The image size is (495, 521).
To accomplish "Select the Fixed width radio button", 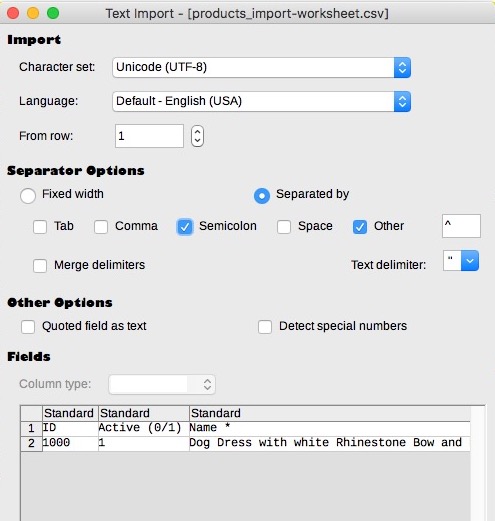I will [28, 195].
